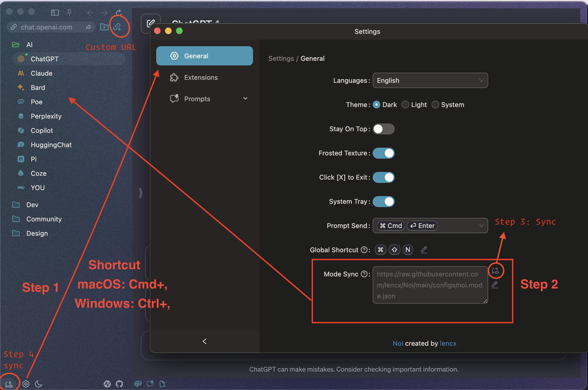Toggle dark mode moon icon in bottom bar

(x=39, y=384)
